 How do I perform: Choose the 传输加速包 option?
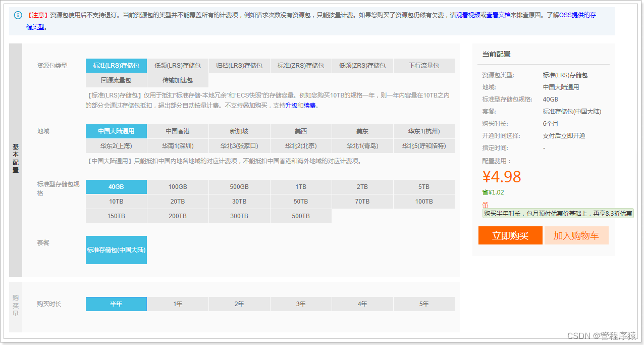pyautogui.click(x=177, y=80)
